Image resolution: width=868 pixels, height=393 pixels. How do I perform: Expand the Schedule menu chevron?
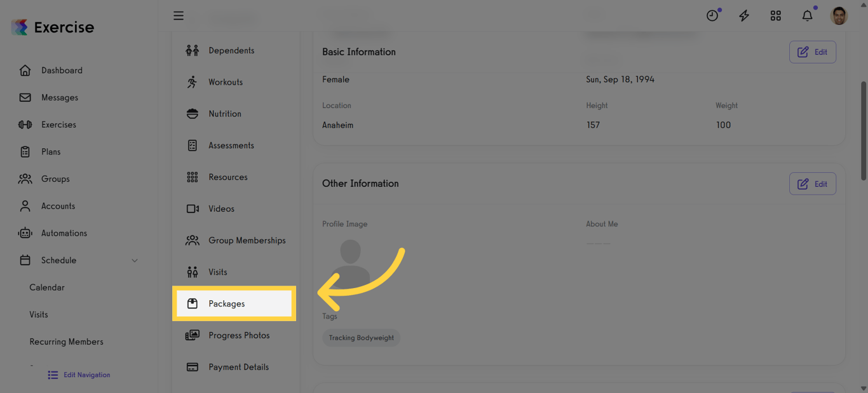tap(134, 260)
